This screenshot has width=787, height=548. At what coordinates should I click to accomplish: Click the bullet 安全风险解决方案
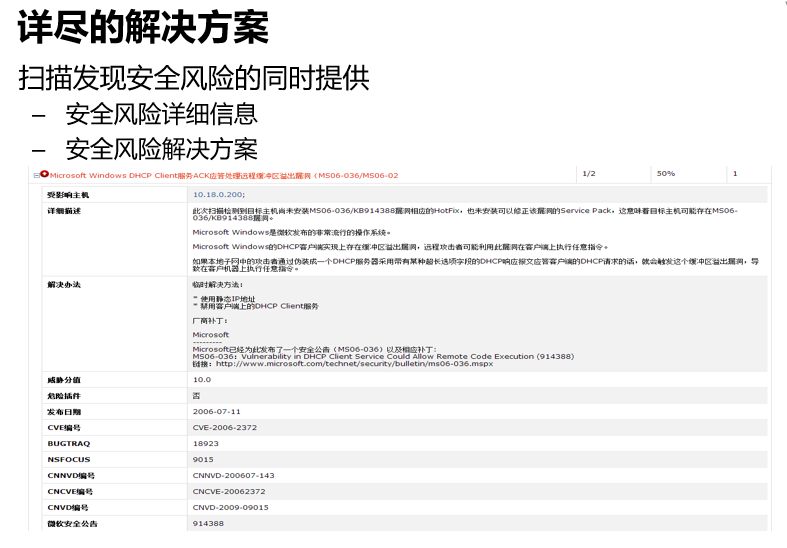(162, 149)
